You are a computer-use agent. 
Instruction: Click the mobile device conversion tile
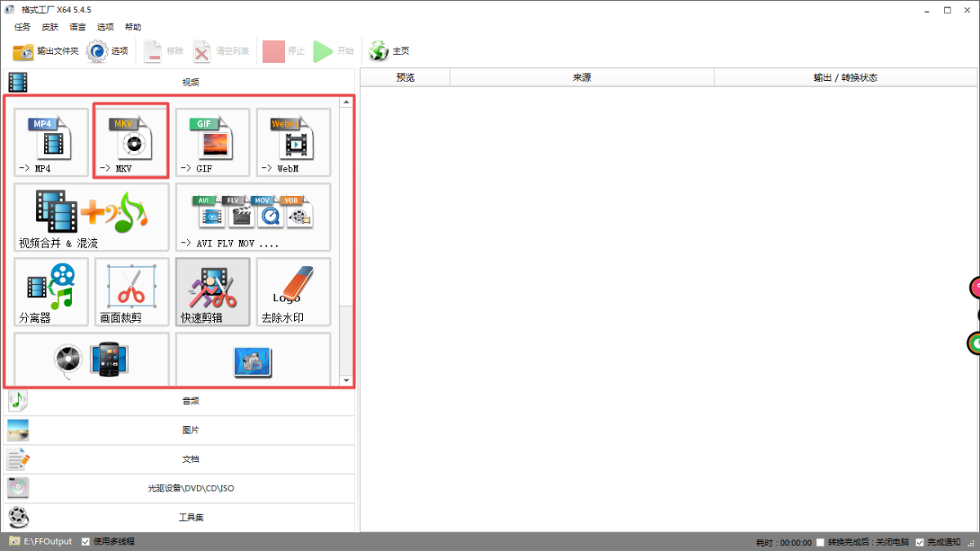tap(91, 358)
